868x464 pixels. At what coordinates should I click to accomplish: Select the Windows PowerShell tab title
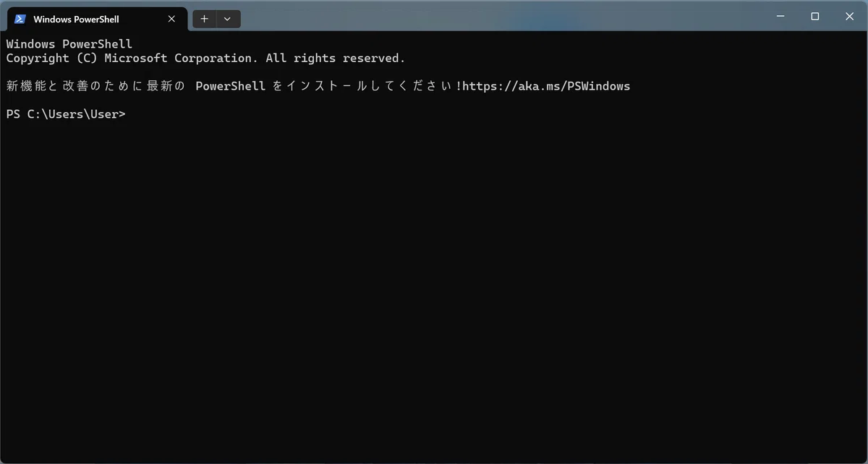pos(76,20)
